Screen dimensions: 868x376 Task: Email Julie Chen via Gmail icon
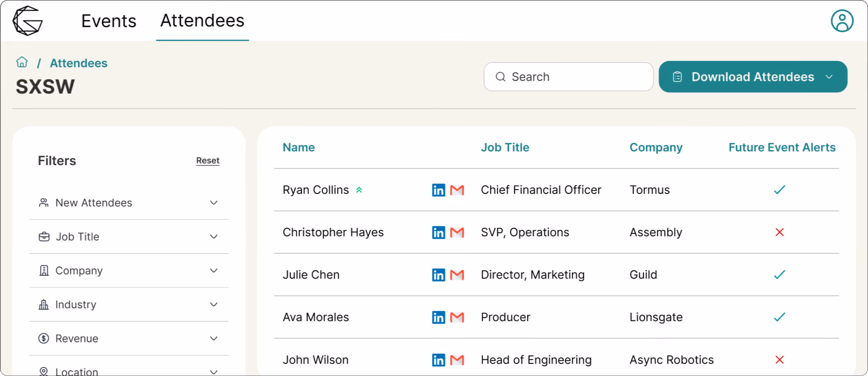(x=457, y=275)
